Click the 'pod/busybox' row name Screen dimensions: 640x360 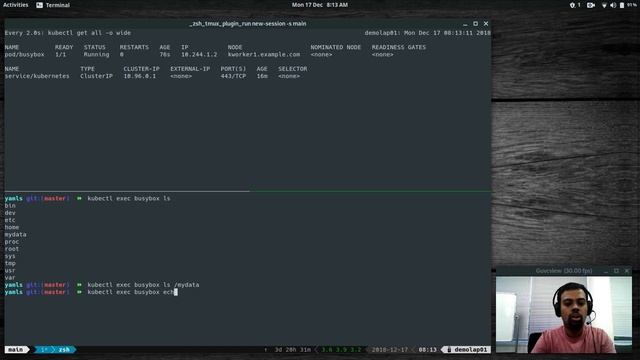[x=24, y=54]
